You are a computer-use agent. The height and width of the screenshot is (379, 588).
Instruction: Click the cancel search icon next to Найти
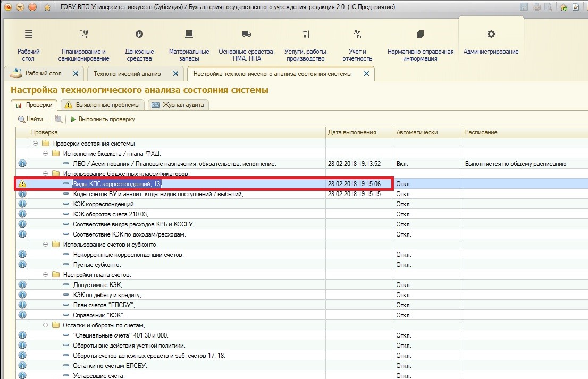[x=58, y=120]
